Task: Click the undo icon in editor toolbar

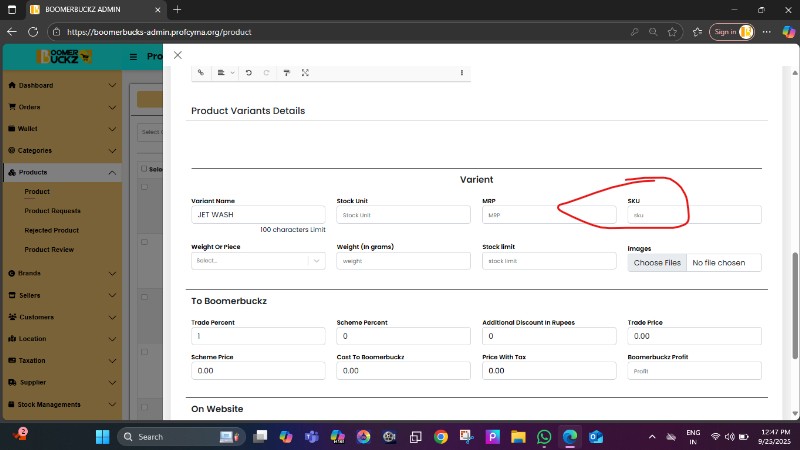Action: [248, 72]
